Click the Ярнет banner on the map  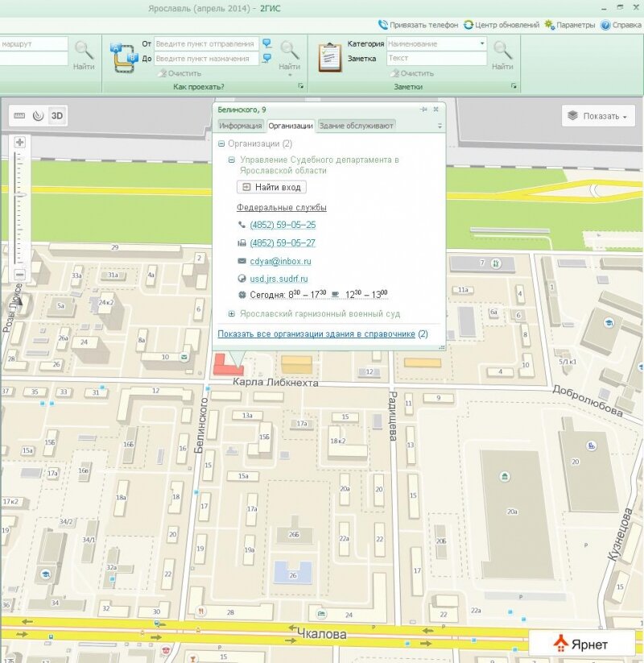581,644
